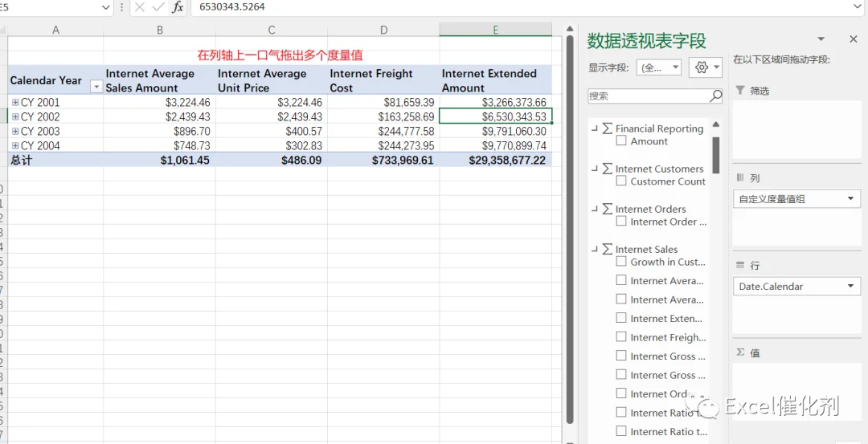868x444 pixels.
Task: Expand the formula bar with the chevron
Action: click(858, 6)
